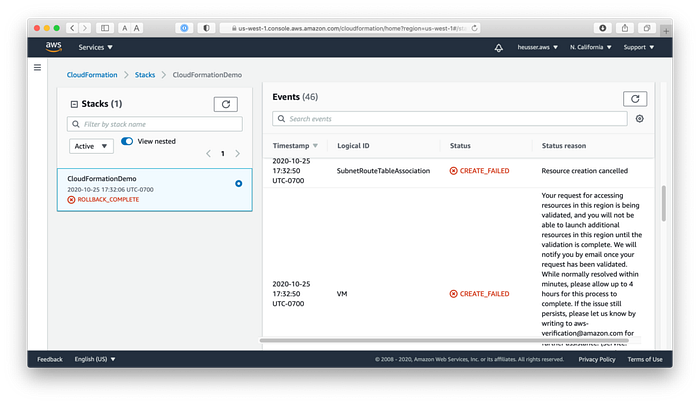Viewport: 700px width, 404px height.
Task: Open the Support menu
Action: [638, 47]
